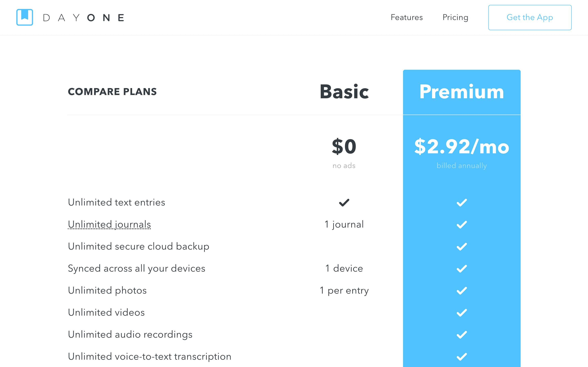Click the $2.92/mo Premium price
This screenshot has height=367, width=588.
462,147
